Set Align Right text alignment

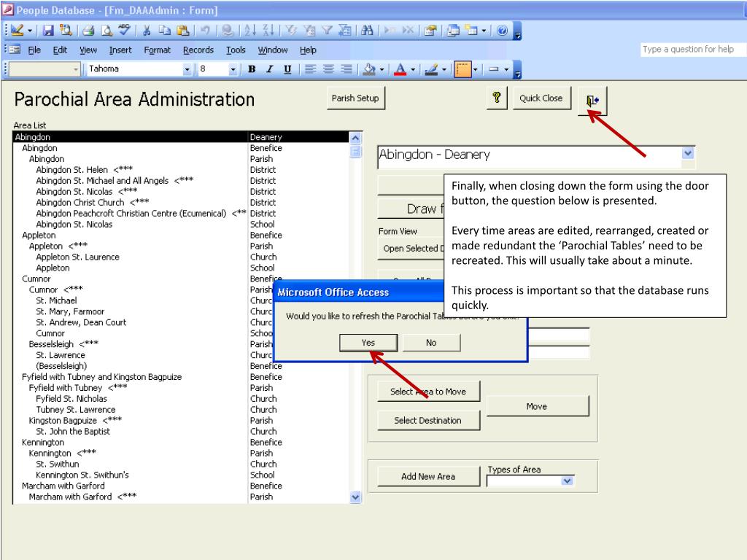[347, 69]
